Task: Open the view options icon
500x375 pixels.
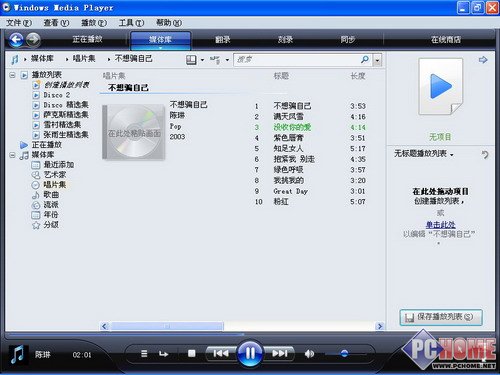Action: (215, 60)
